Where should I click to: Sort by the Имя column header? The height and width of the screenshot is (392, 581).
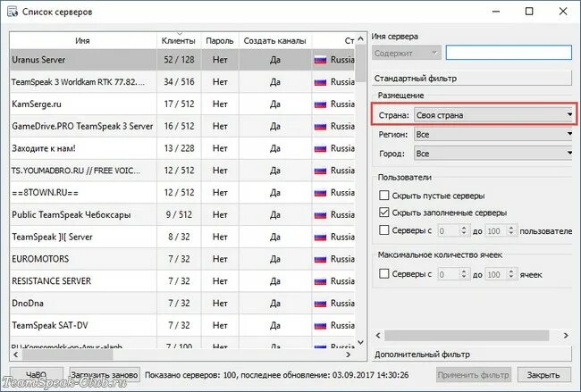tap(82, 41)
